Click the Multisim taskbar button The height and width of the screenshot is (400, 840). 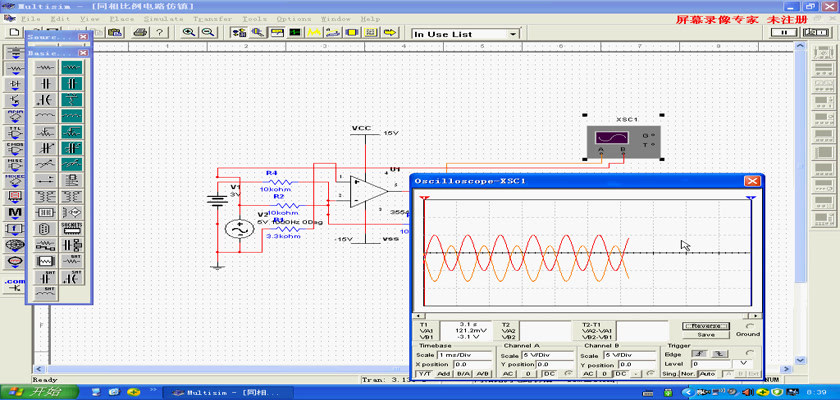(x=228, y=392)
